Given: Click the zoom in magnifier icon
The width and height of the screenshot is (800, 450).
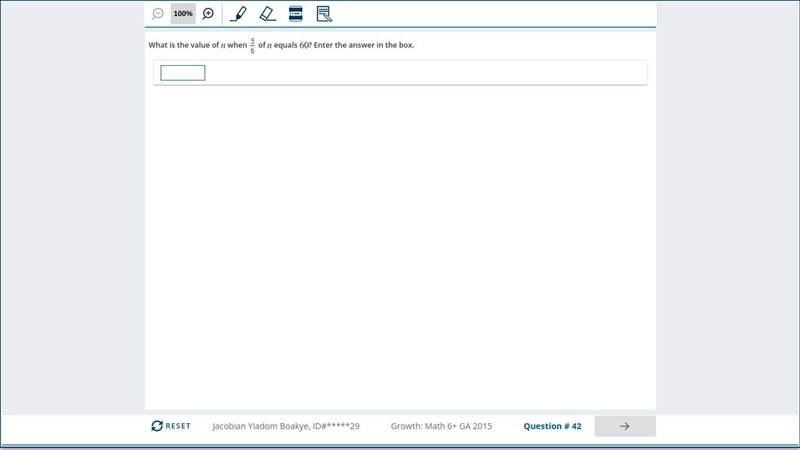Looking at the screenshot, I should 208,14.
